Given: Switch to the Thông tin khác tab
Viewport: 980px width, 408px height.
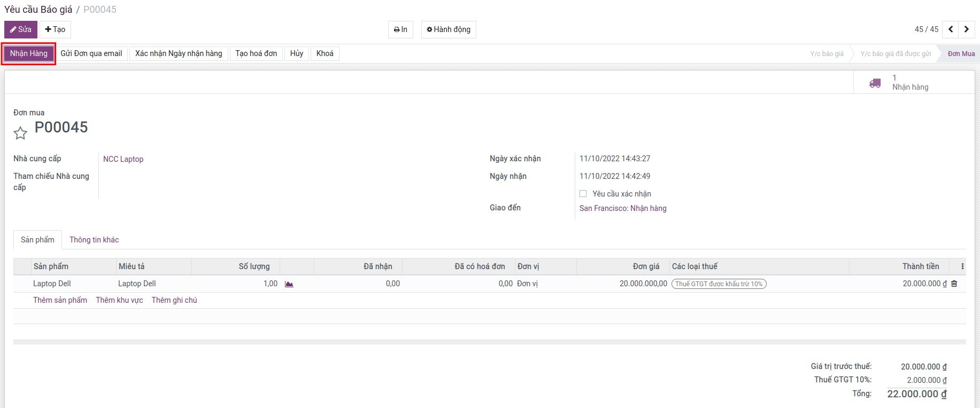Looking at the screenshot, I should (x=94, y=240).
